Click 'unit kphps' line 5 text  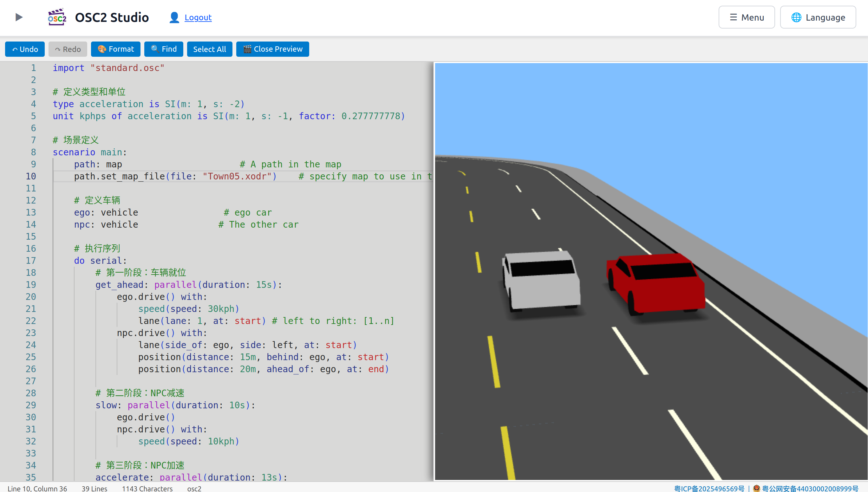coord(79,116)
